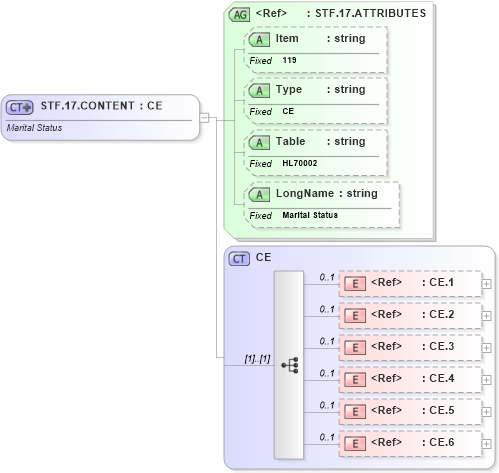This screenshot has width=499, height=473.
Task: Select the sequence compositor icon
Action: pyautogui.click(x=289, y=365)
